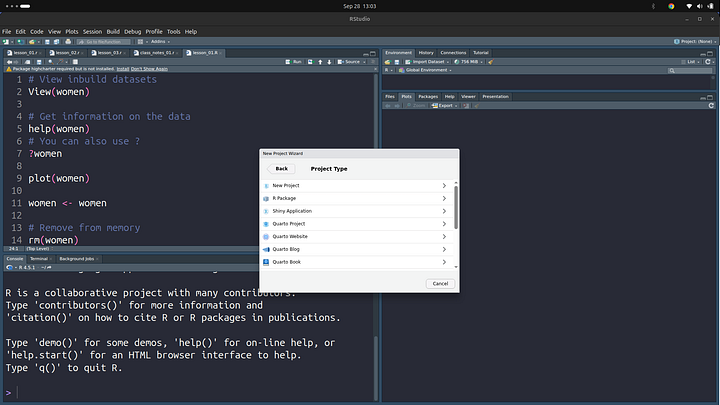Click the Environment pane search field
720x405 pixels.
(690, 70)
